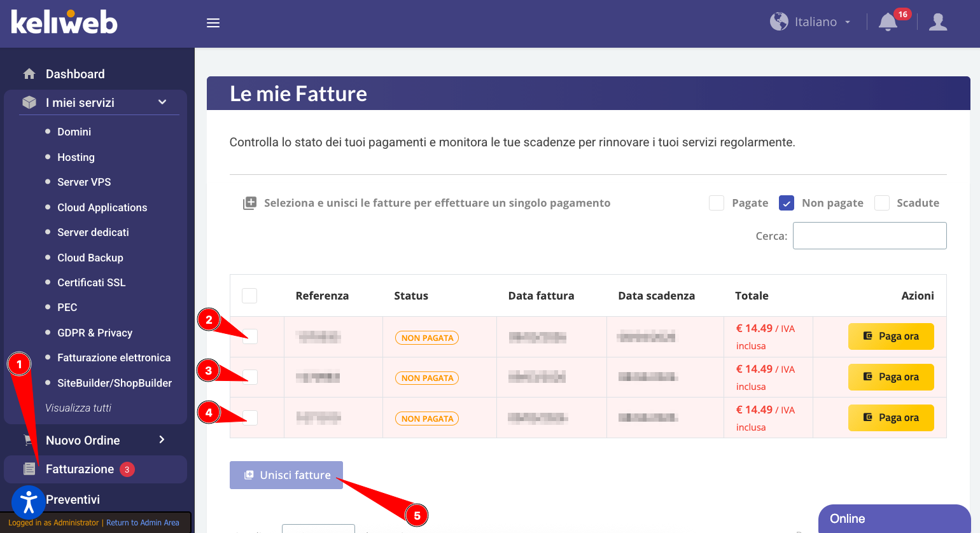
Task: Enable the Pagate filter checkbox
Action: click(x=717, y=203)
